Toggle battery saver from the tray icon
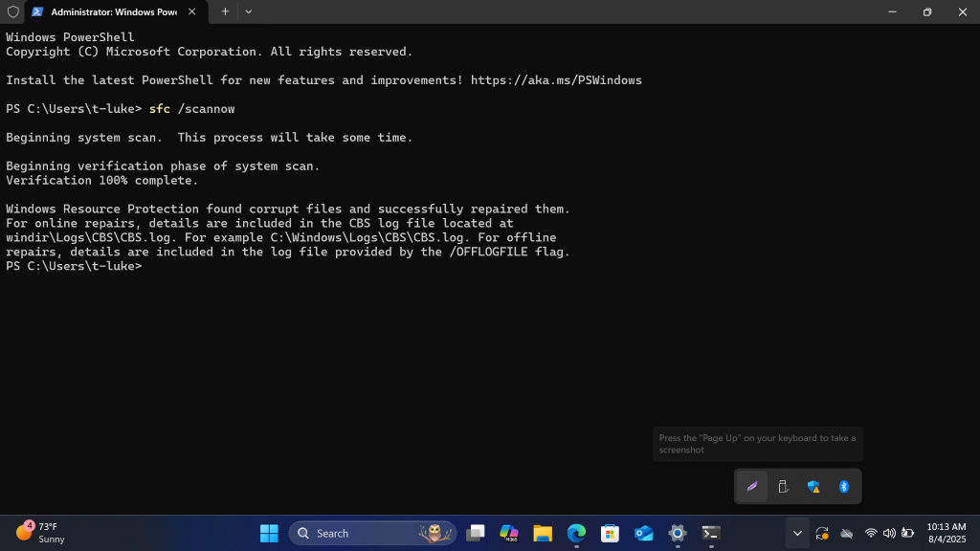Image resolution: width=980 pixels, height=551 pixels. click(908, 533)
